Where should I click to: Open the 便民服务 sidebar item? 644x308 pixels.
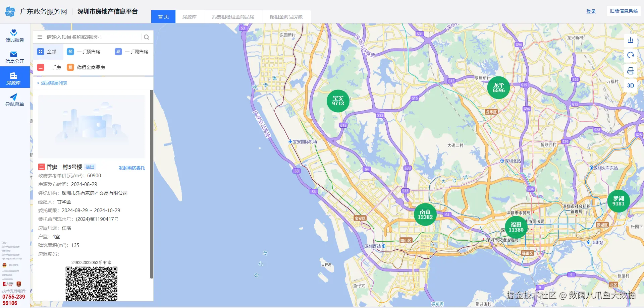[x=15, y=36]
